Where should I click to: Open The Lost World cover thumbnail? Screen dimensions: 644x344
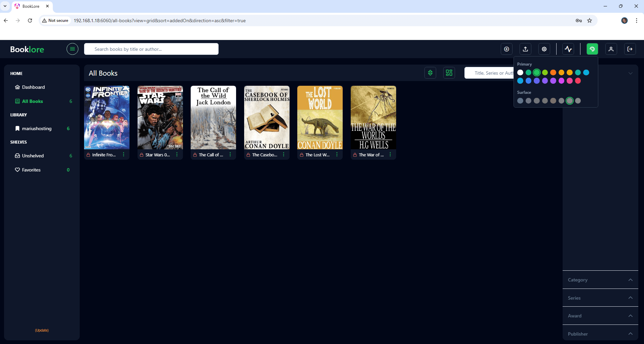[320, 117]
